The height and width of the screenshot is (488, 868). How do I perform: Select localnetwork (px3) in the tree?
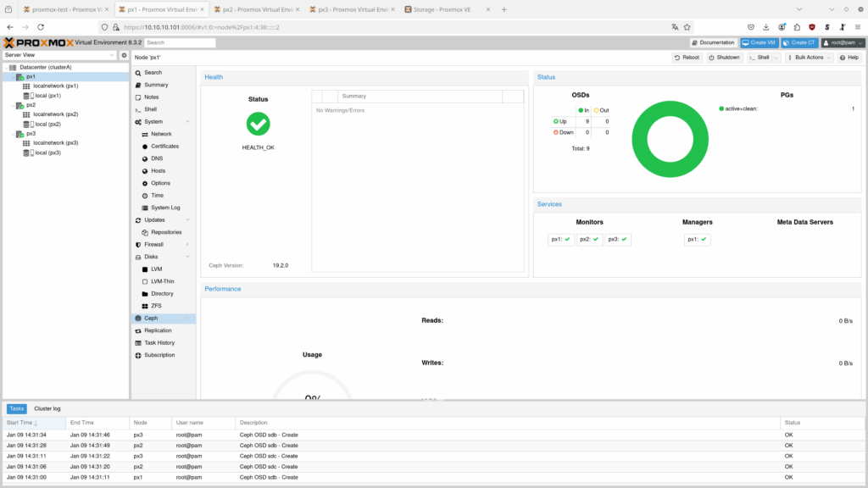(55, 143)
